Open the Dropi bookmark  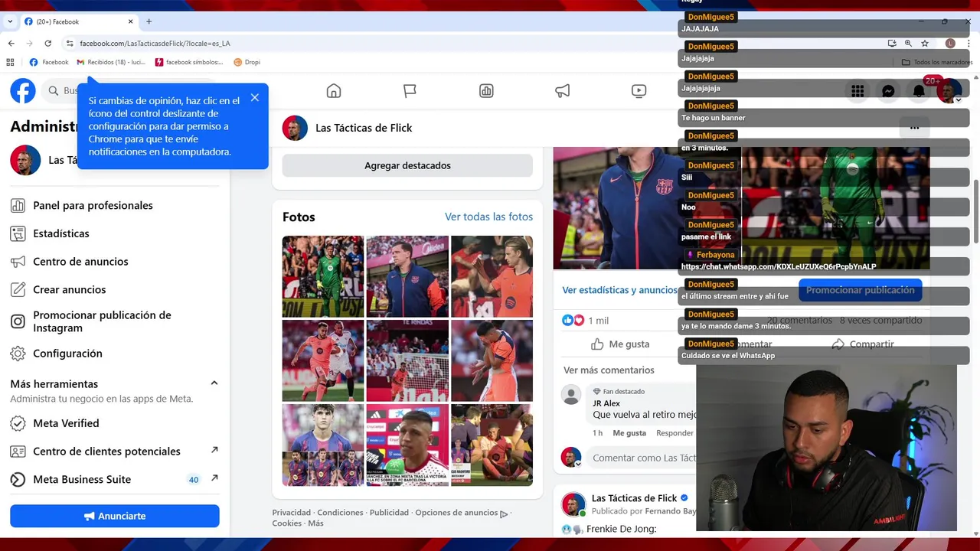(247, 62)
